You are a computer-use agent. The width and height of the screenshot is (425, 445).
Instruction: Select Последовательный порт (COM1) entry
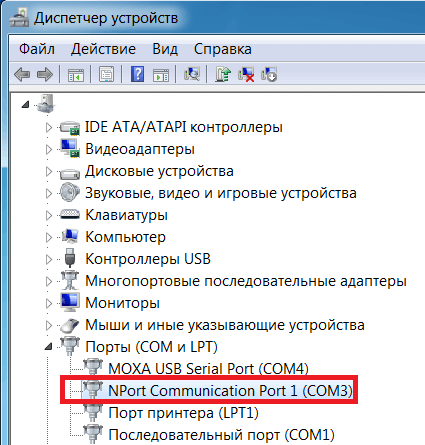221,435
